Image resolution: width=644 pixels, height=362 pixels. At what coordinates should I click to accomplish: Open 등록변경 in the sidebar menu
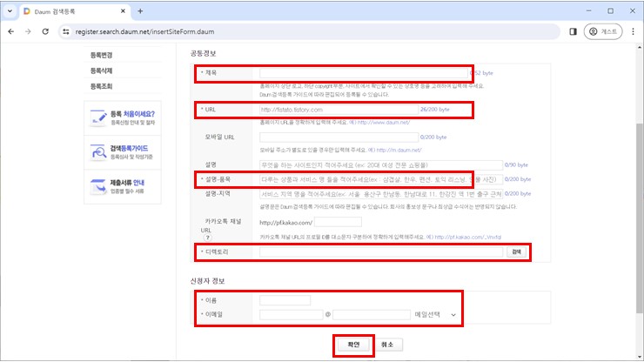[102, 55]
